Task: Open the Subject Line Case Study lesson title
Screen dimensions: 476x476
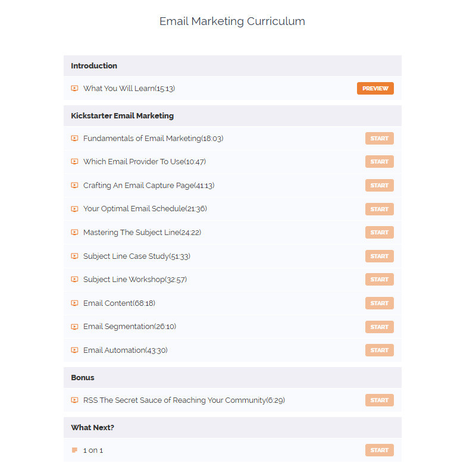Action: click(x=136, y=256)
